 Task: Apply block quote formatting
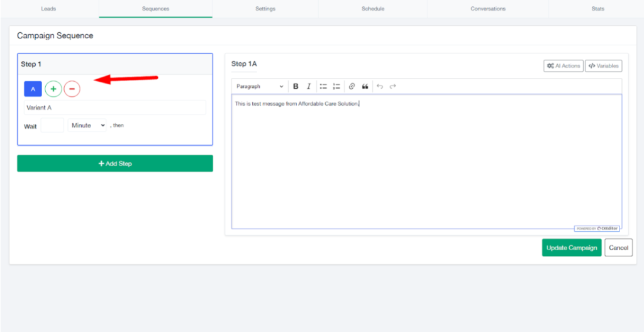coord(365,86)
